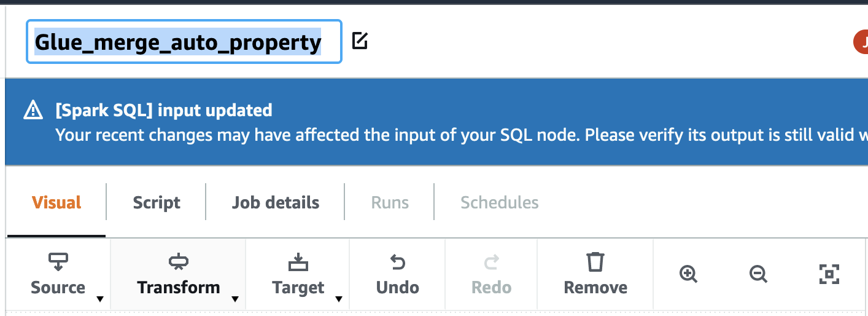This screenshot has width=868, height=316.
Task: Open the Runs tab
Action: pyautogui.click(x=390, y=203)
